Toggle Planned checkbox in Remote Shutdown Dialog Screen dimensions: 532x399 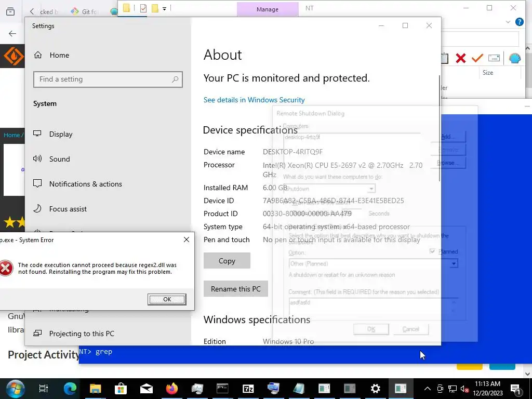432,251
